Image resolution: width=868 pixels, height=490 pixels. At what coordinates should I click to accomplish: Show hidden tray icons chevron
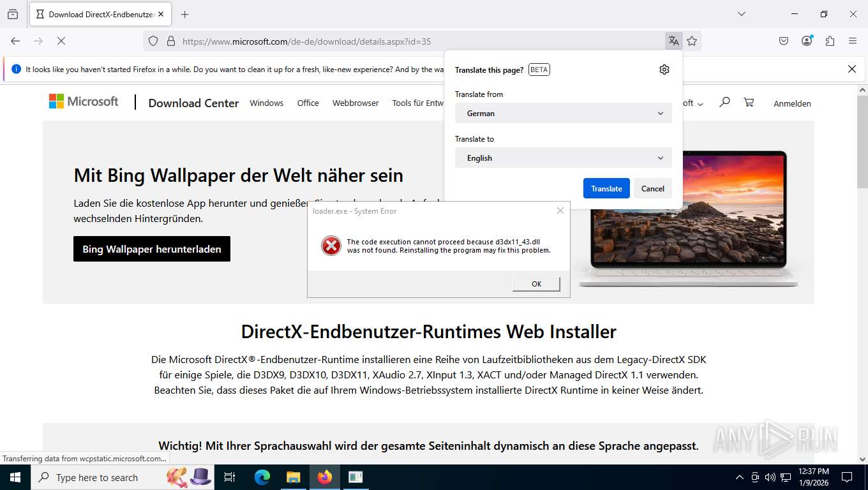pos(739,477)
